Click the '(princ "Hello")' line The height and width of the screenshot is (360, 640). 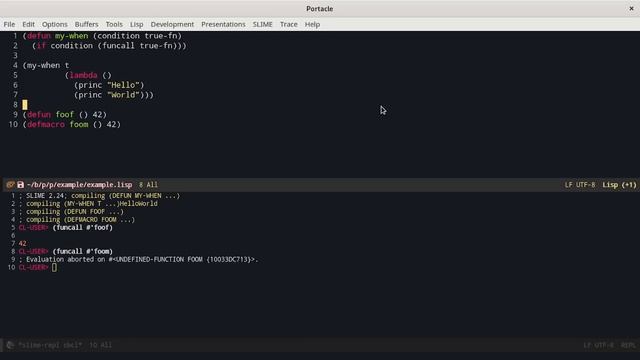[x=109, y=85]
